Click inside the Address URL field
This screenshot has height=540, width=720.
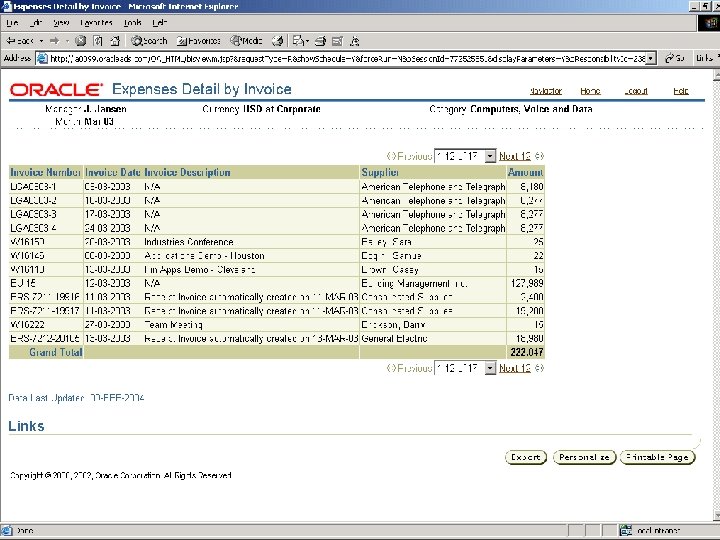(x=347, y=58)
